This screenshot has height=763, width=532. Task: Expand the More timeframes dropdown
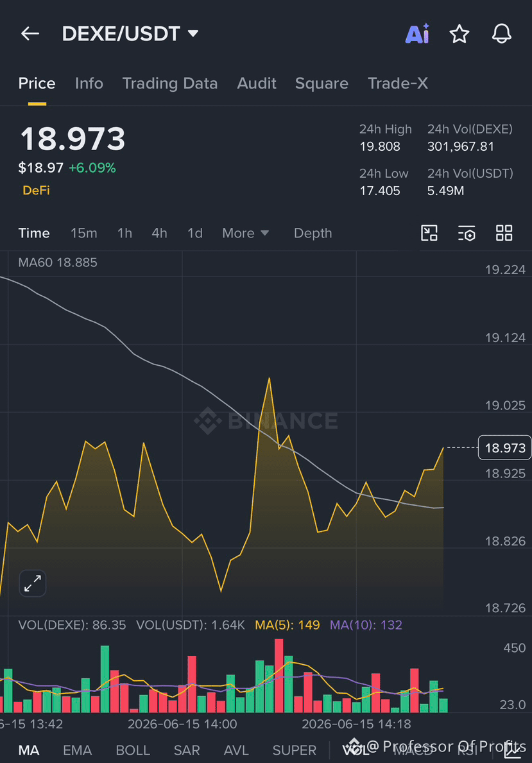click(245, 233)
